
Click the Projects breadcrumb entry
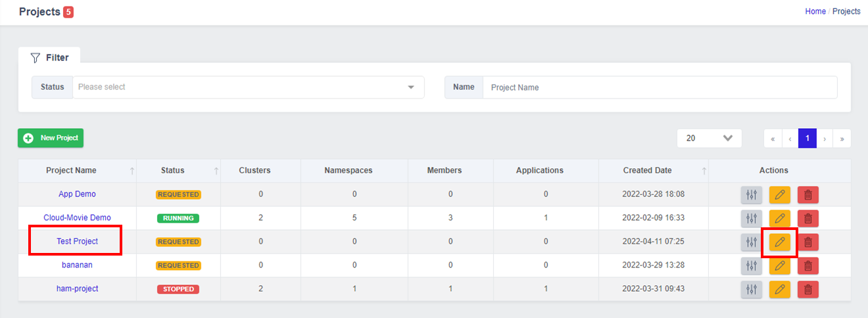click(x=846, y=11)
